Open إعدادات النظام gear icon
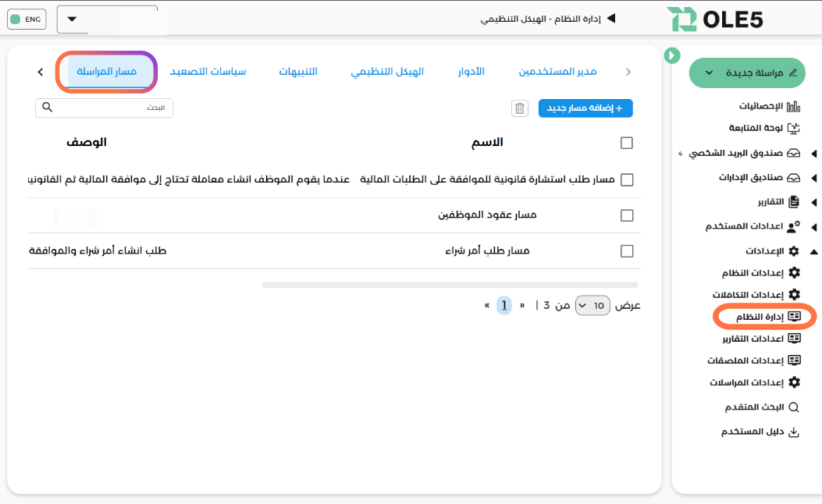Screen dimensions: 822x504 795,272
